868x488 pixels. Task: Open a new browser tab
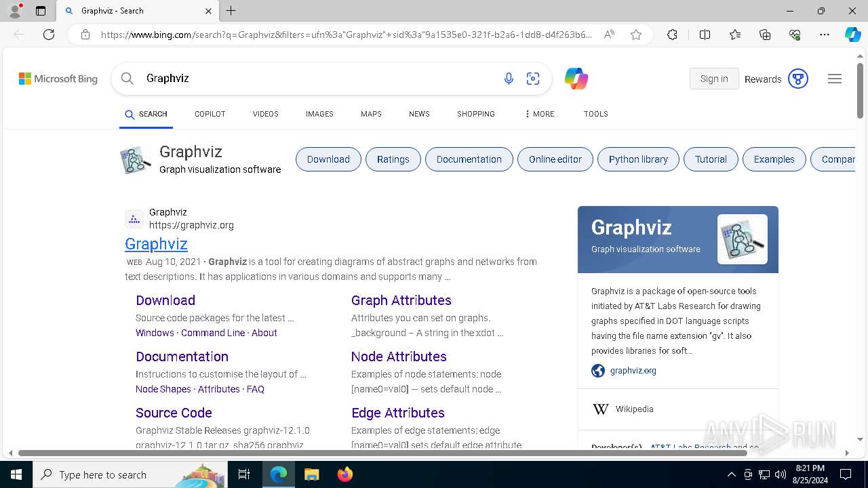(231, 11)
